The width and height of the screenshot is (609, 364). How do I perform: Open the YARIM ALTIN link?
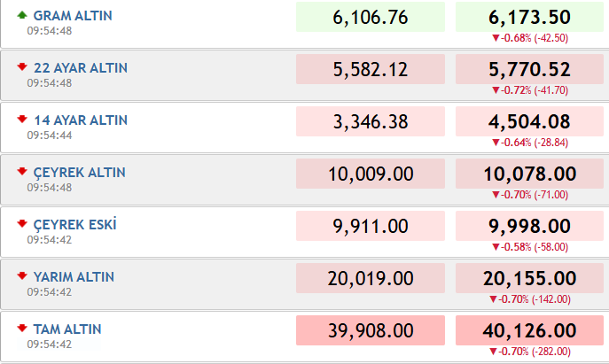[74, 277]
